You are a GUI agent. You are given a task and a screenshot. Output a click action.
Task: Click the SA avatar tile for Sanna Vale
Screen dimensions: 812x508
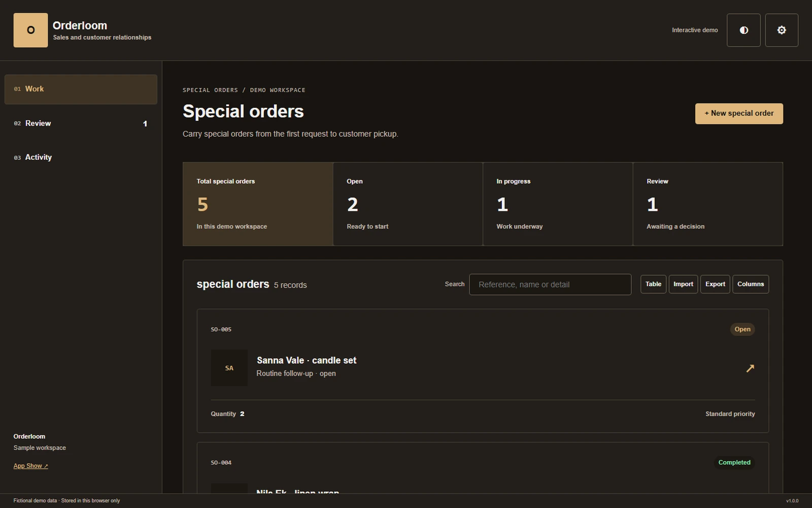tap(229, 368)
